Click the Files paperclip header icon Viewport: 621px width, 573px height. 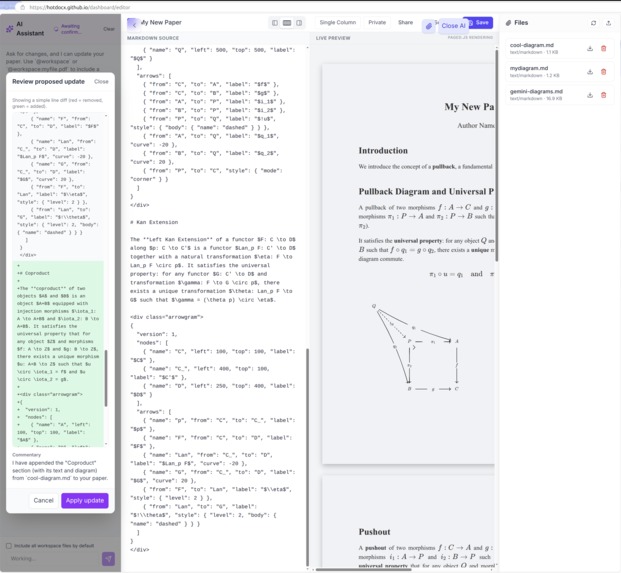coord(509,23)
